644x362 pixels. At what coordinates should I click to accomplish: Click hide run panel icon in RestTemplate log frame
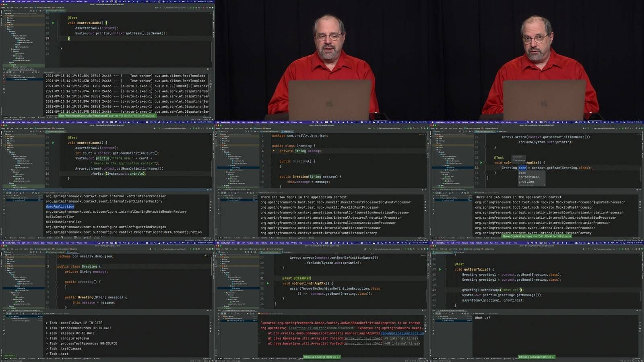pos(211,69)
